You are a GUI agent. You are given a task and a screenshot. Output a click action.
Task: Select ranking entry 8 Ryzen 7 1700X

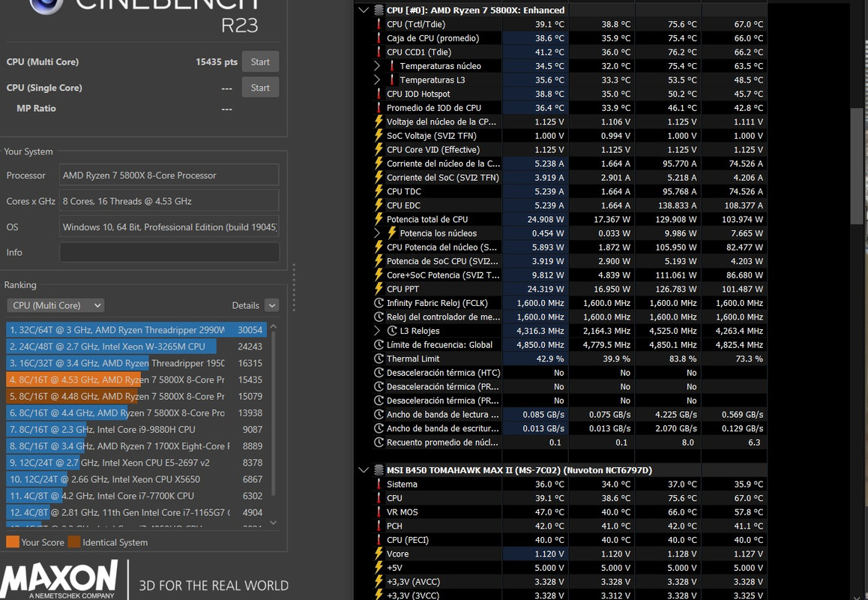tap(136, 446)
